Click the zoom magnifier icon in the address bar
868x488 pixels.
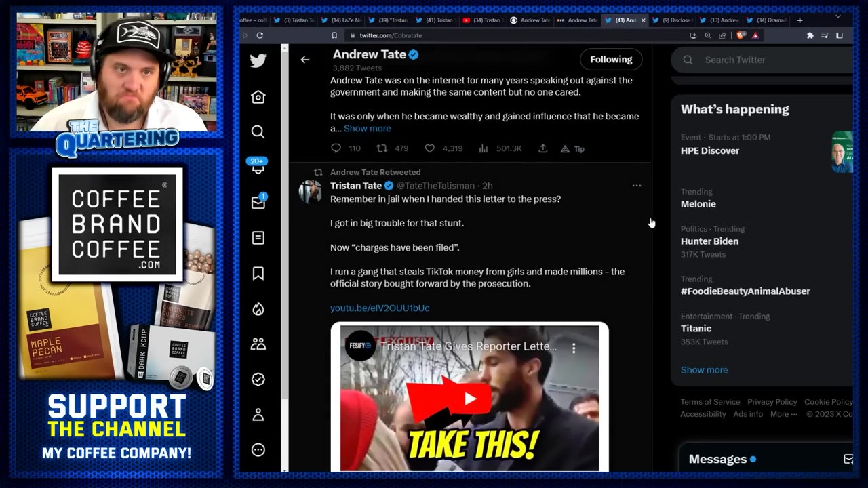click(708, 35)
